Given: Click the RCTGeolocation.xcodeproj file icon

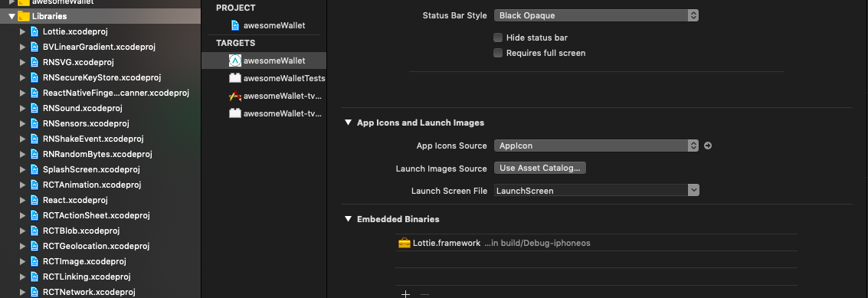Looking at the screenshot, I should pos(34,246).
